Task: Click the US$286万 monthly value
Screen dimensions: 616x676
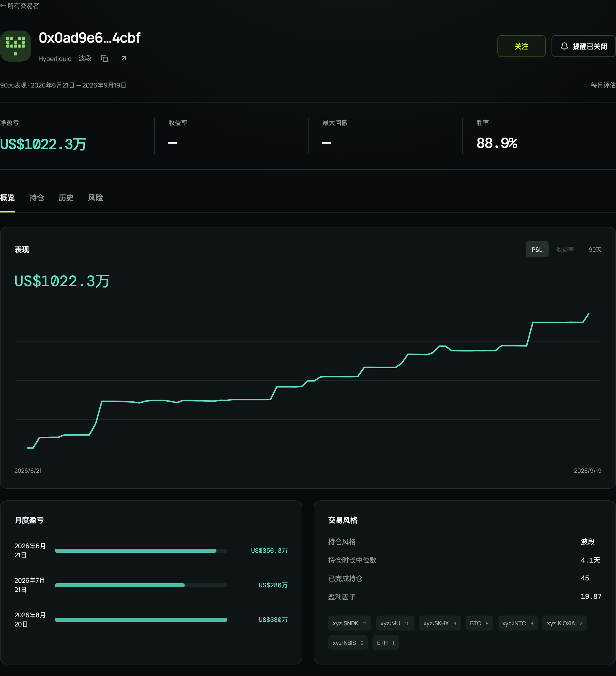Action: point(273,585)
